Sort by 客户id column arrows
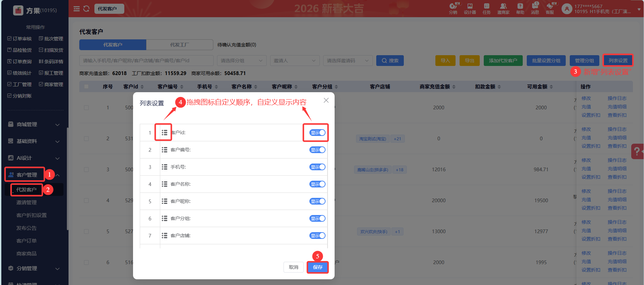 (x=142, y=87)
